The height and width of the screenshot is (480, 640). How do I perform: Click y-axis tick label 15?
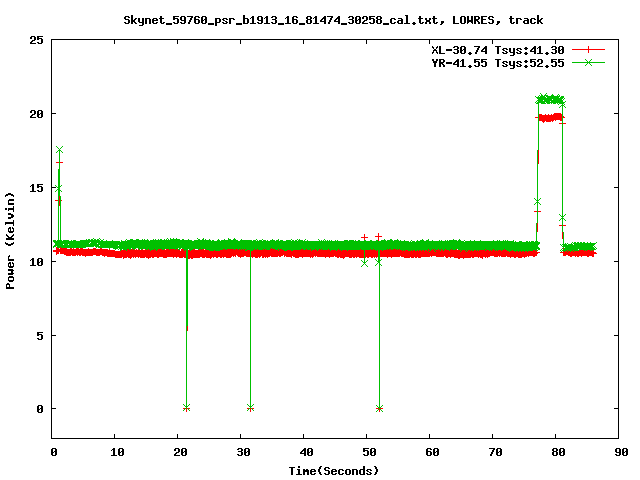click(x=36, y=188)
